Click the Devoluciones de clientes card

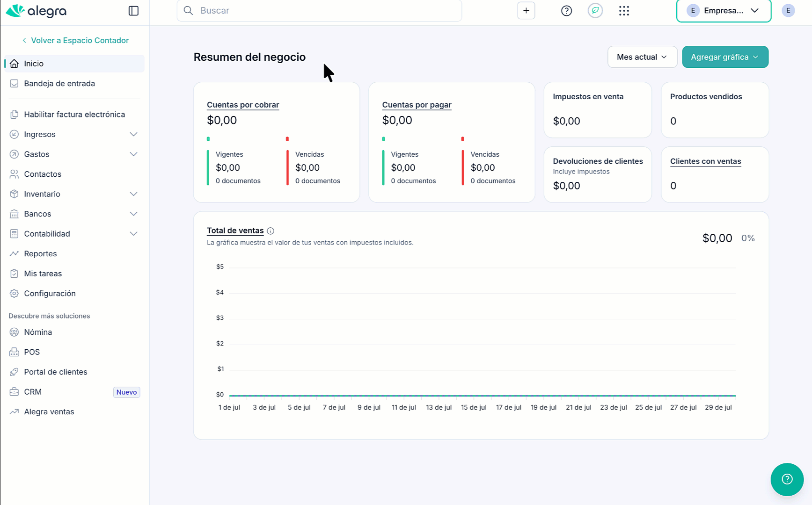[598, 174]
